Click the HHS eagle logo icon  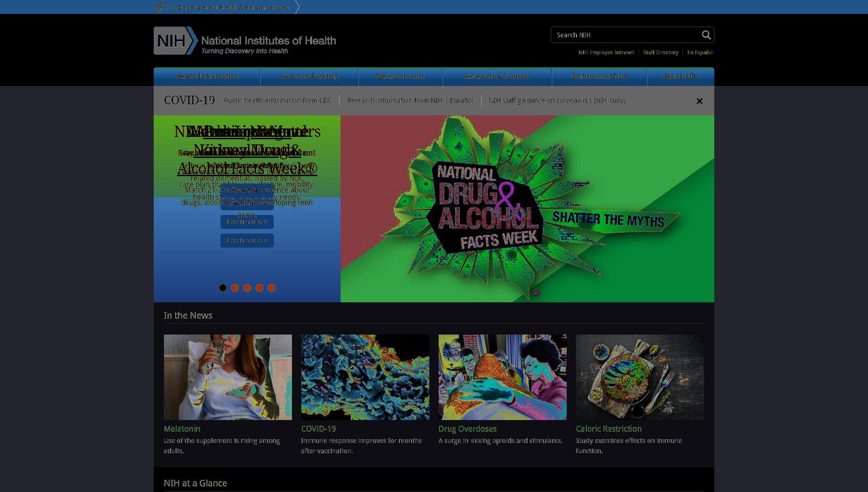point(159,7)
